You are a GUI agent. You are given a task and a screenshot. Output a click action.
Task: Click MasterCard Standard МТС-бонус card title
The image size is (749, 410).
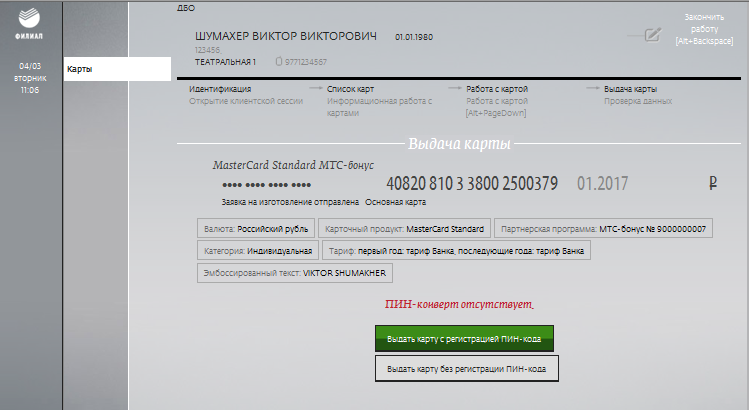coord(293,165)
